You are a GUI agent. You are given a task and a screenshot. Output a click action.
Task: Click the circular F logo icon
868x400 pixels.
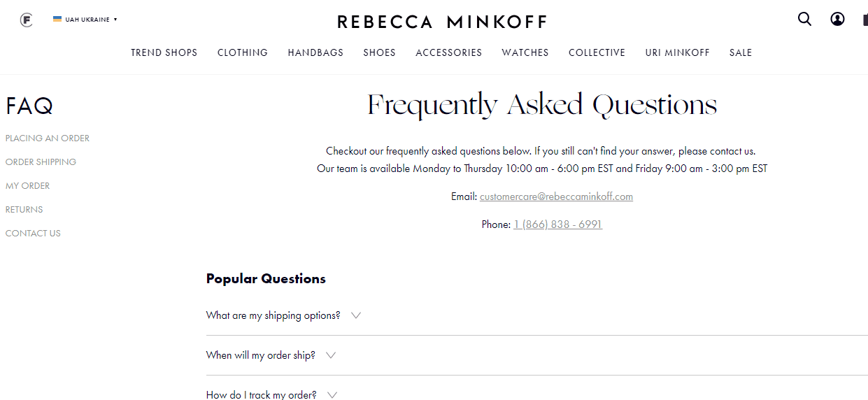click(x=27, y=20)
